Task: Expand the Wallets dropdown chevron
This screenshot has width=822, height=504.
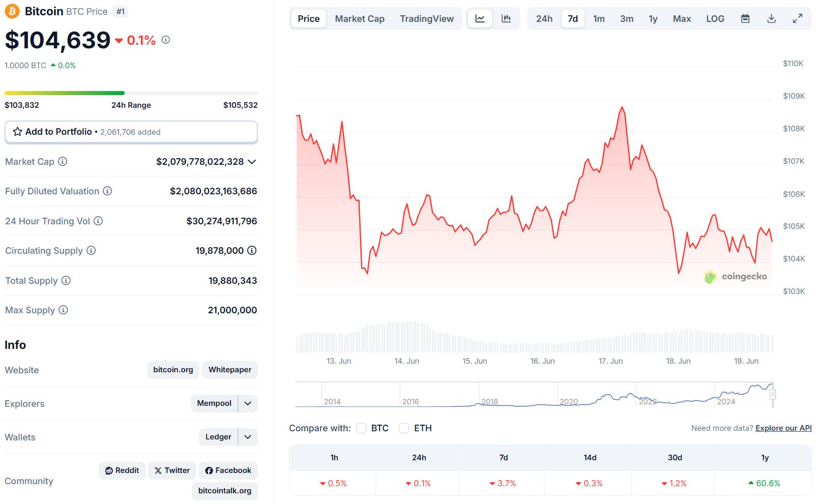Action: click(x=248, y=437)
